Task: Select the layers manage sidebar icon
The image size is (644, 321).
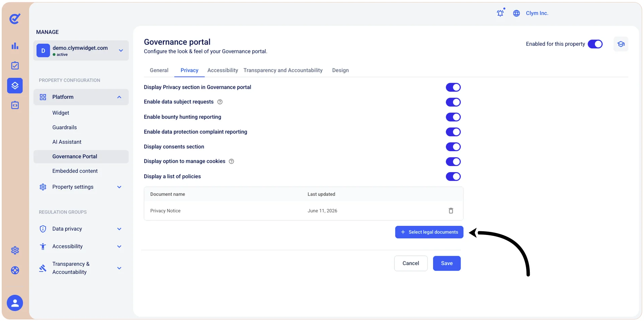Action: (15, 86)
